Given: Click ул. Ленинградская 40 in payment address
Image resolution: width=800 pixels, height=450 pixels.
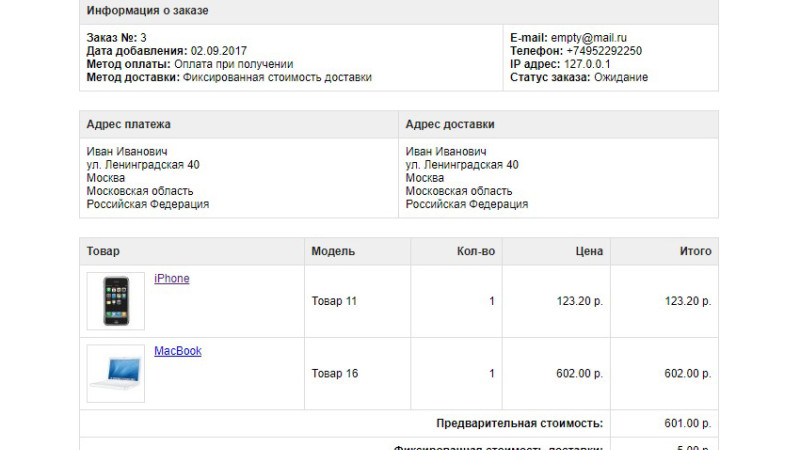Looking at the screenshot, I should pyautogui.click(x=143, y=165).
